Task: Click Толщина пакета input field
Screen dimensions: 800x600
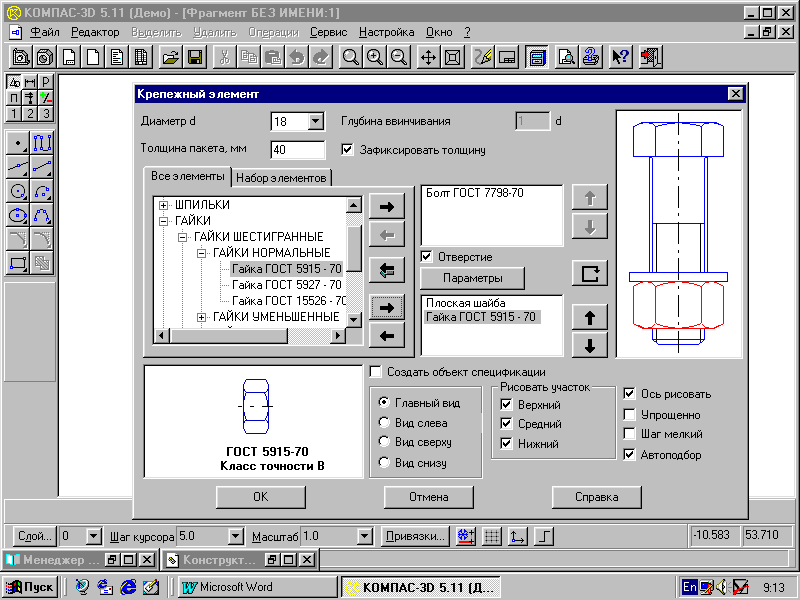Action: tap(297, 150)
